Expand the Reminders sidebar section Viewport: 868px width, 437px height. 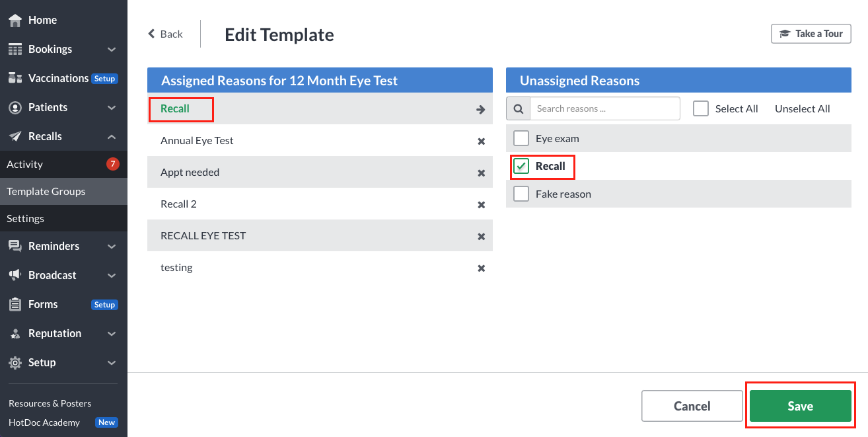(x=63, y=246)
